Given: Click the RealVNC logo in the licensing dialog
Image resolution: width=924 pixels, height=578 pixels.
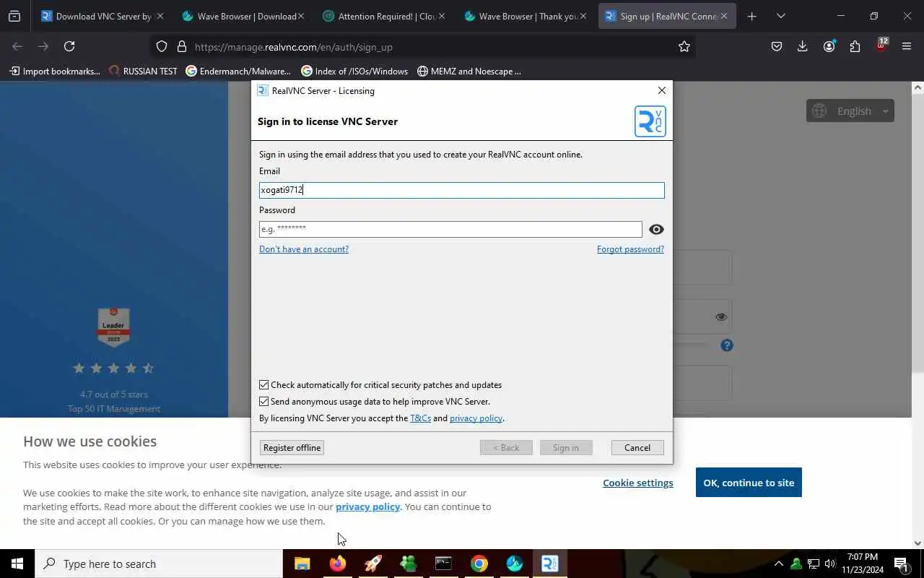Looking at the screenshot, I should [x=650, y=121].
